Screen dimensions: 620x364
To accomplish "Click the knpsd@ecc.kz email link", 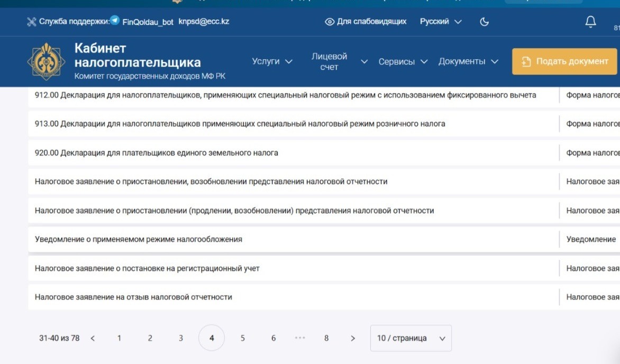I will click(204, 22).
